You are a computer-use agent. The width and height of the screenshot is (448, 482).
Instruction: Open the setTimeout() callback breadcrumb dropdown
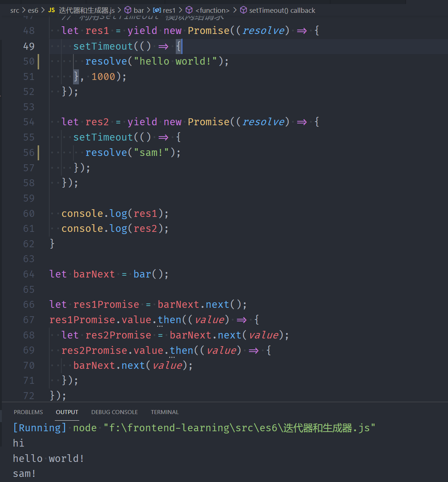tap(282, 10)
